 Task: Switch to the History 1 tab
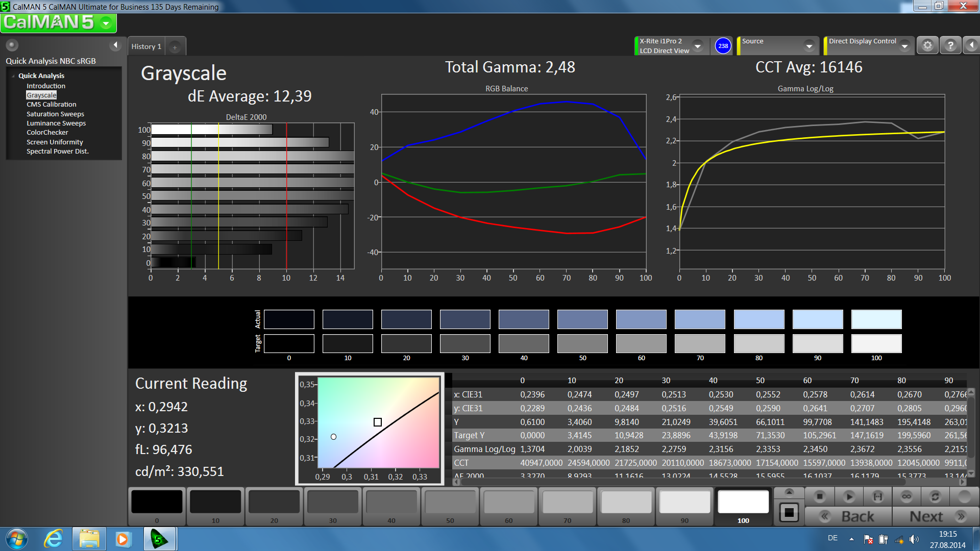tap(146, 46)
